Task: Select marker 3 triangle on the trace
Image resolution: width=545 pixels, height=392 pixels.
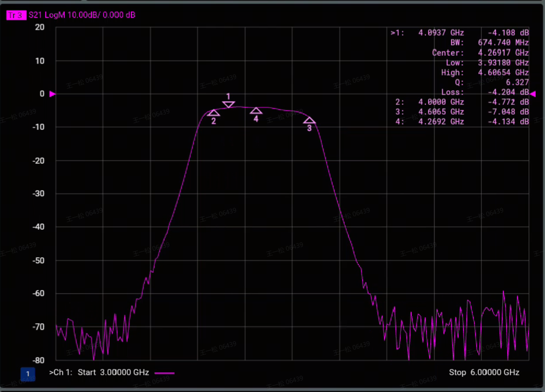Action: pos(309,120)
